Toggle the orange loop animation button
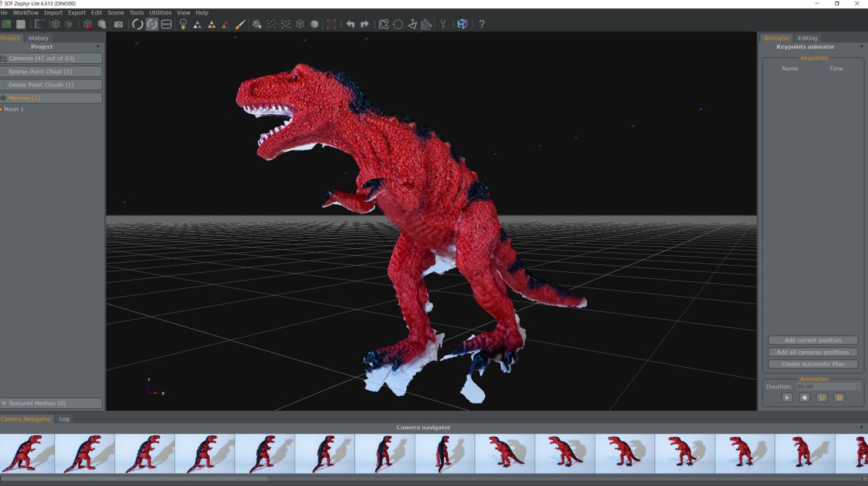Screen dimensions: 868x486 point(822,397)
